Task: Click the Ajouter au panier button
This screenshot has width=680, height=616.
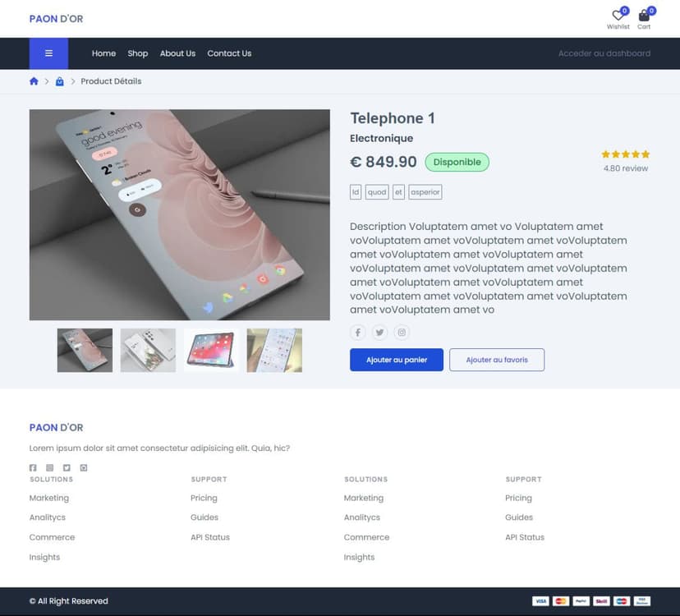Action: click(397, 360)
